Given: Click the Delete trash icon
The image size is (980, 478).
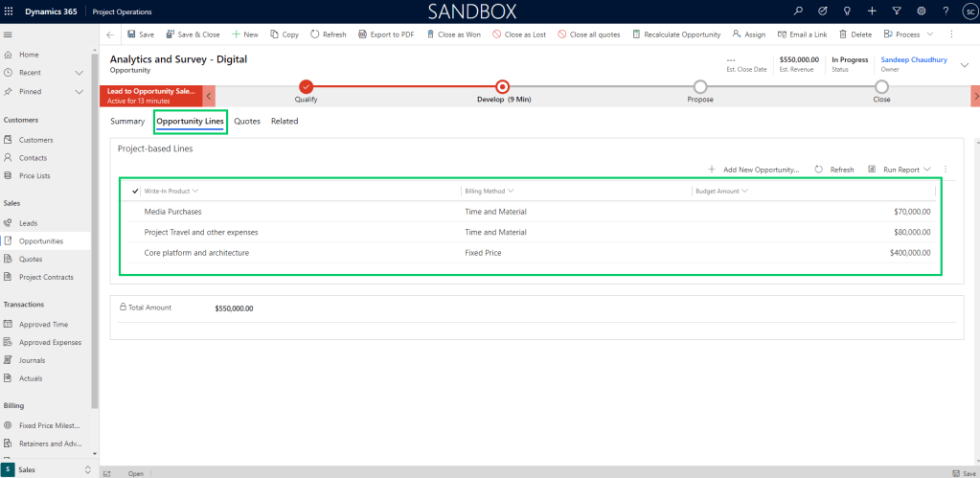Looking at the screenshot, I should [x=843, y=34].
